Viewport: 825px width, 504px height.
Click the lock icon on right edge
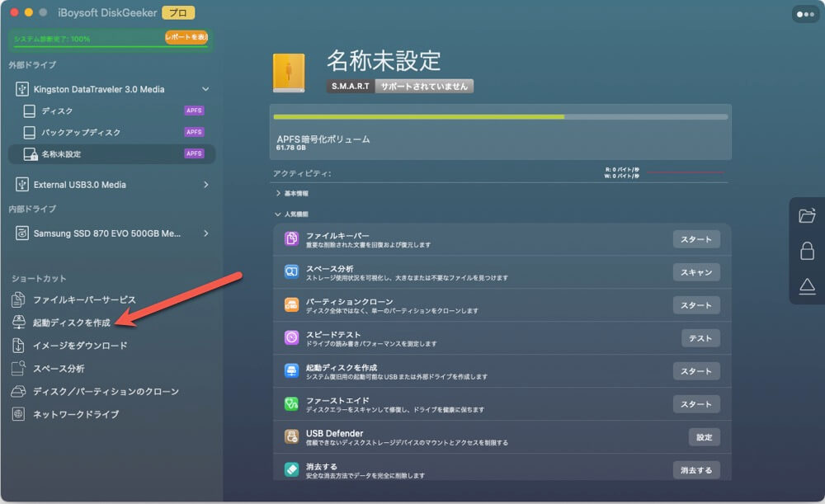806,251
